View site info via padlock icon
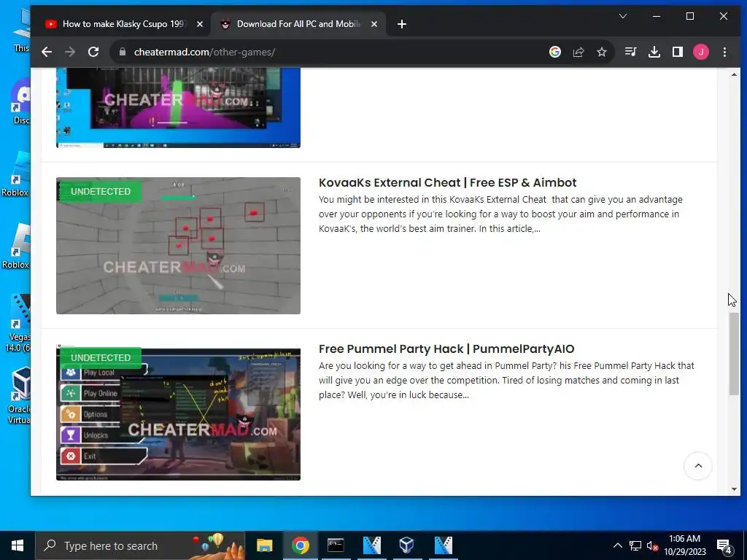Image resolution: width=747 pixels, height=560 pixels. 123,52
